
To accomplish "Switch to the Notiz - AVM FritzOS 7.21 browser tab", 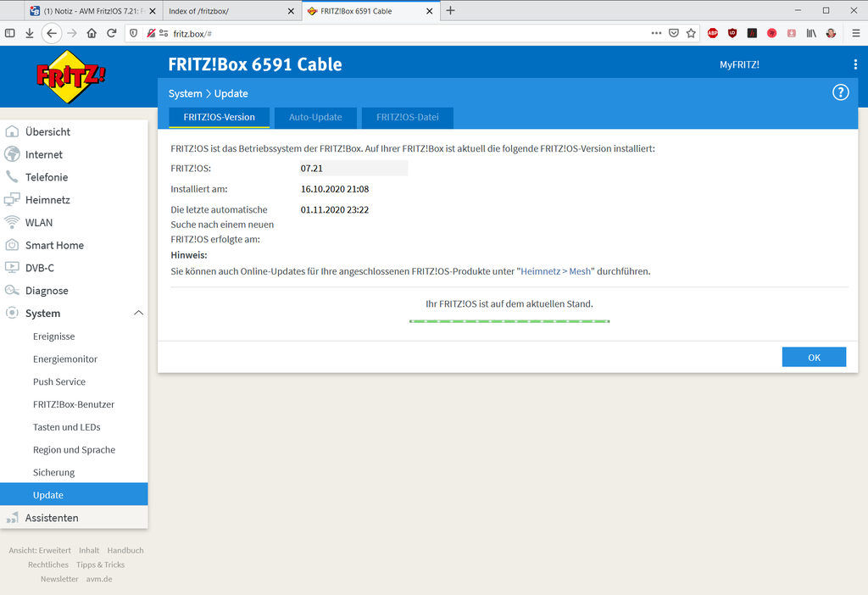I will pos(92,11).
